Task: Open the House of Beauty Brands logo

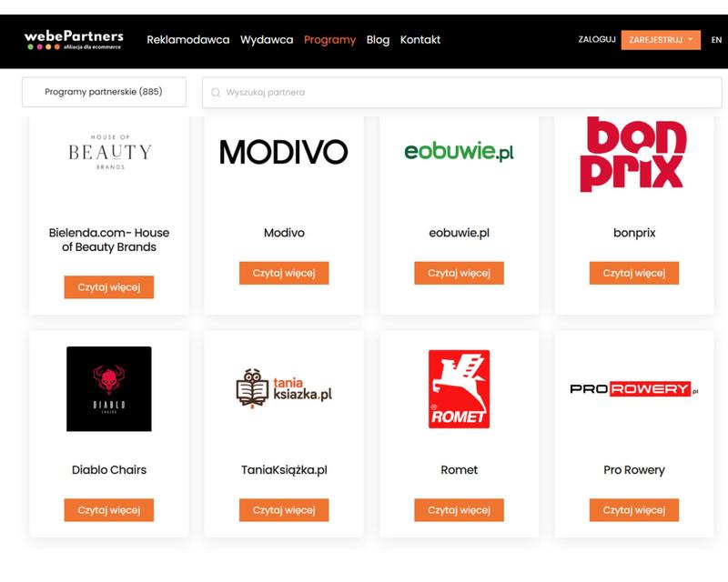Action: pos(110,152)
